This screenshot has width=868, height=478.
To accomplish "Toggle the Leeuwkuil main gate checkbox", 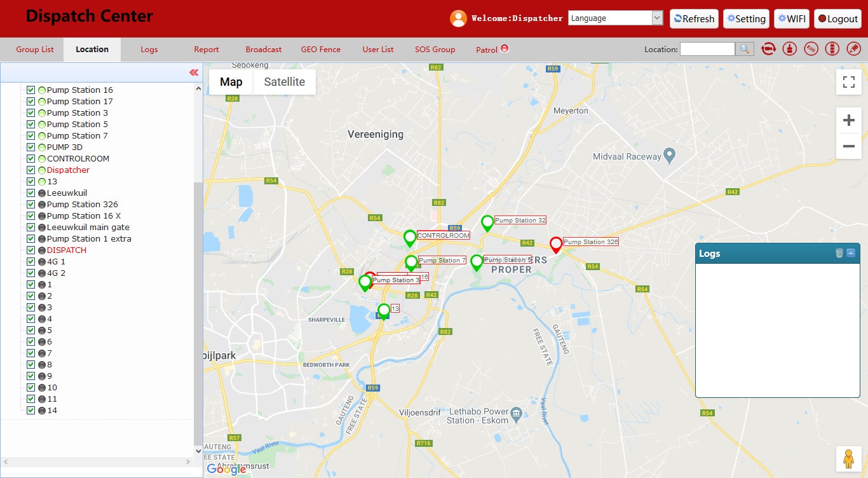I will pyautogui.click(x=31, y=227).
